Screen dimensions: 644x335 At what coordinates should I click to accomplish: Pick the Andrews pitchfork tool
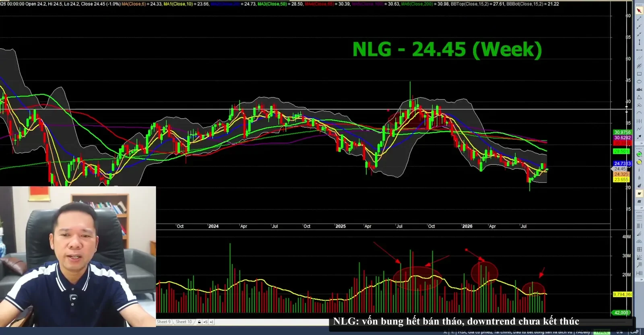tap(639, 105)
